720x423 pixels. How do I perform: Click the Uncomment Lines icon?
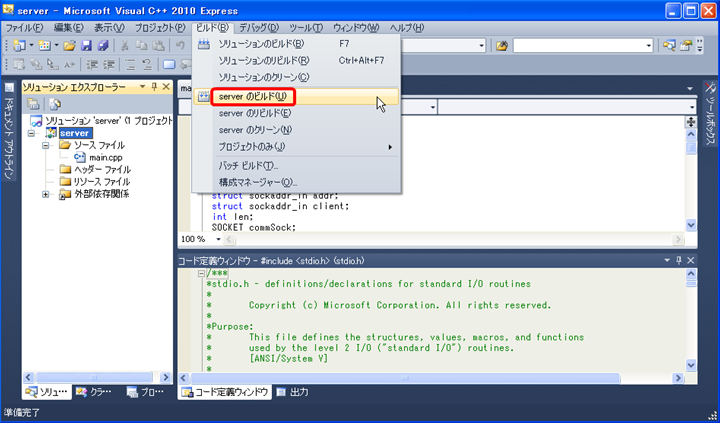click(x=147, y=65)
